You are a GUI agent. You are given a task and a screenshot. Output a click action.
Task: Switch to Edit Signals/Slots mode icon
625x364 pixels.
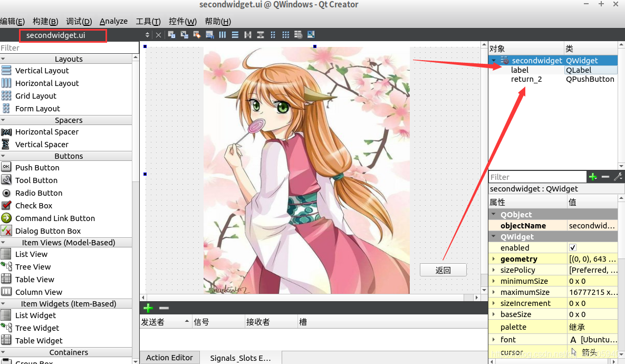(x=185, y=35)
